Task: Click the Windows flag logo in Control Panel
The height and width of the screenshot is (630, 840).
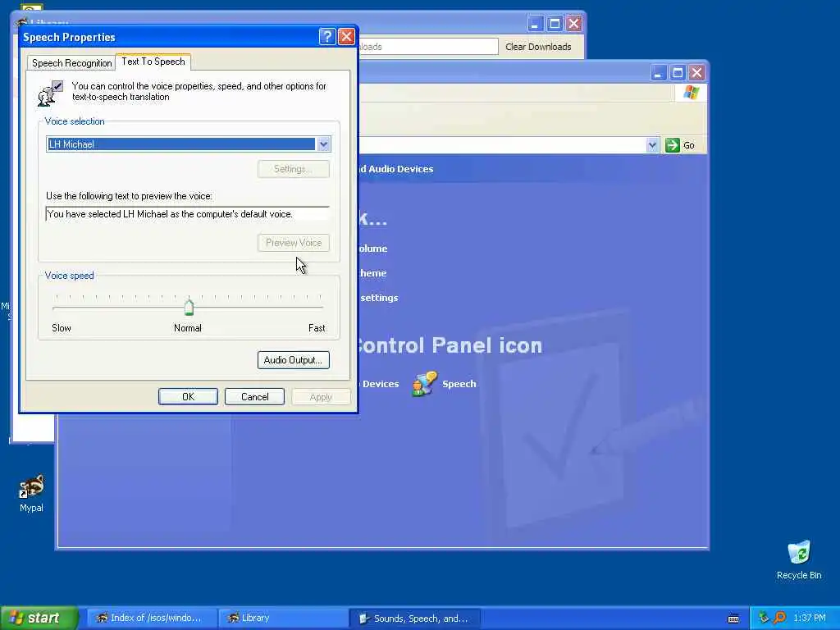Action: click(691, 93)
